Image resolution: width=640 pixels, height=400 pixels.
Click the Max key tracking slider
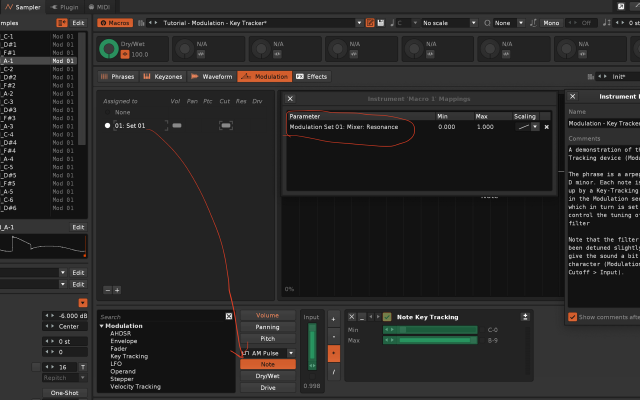click(430, 340)
